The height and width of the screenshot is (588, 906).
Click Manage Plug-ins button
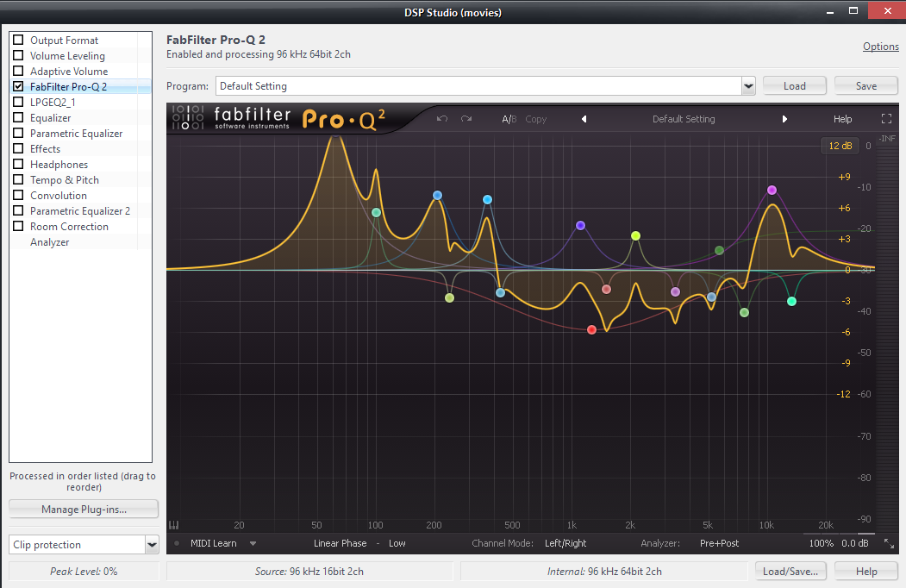84,510
